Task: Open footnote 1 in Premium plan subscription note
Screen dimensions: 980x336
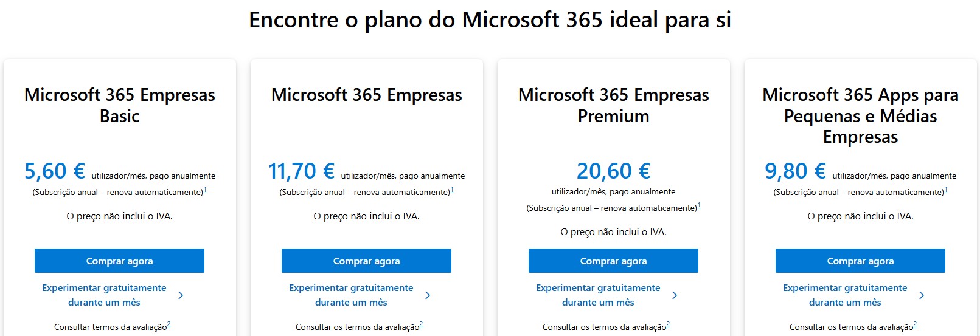Action: (699, 206)
